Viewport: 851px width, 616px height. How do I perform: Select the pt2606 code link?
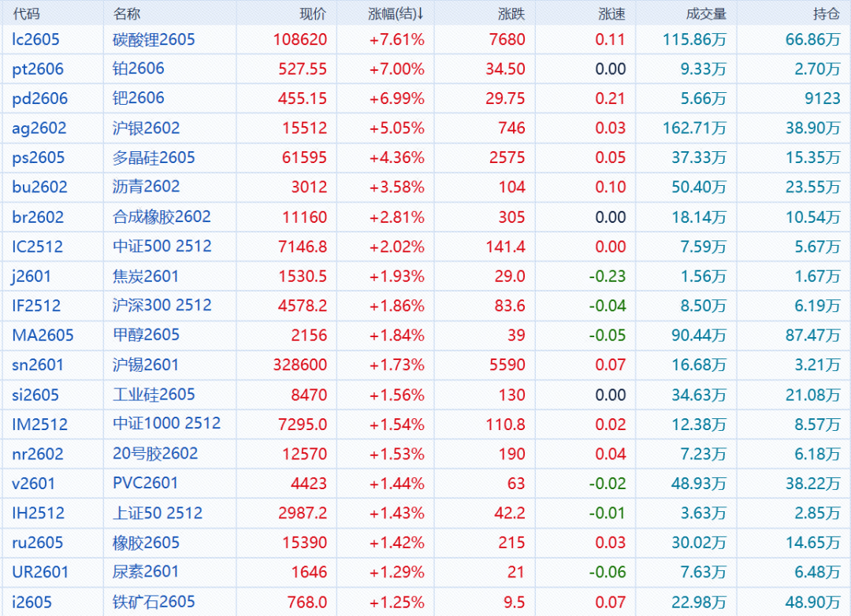[38, 69]
